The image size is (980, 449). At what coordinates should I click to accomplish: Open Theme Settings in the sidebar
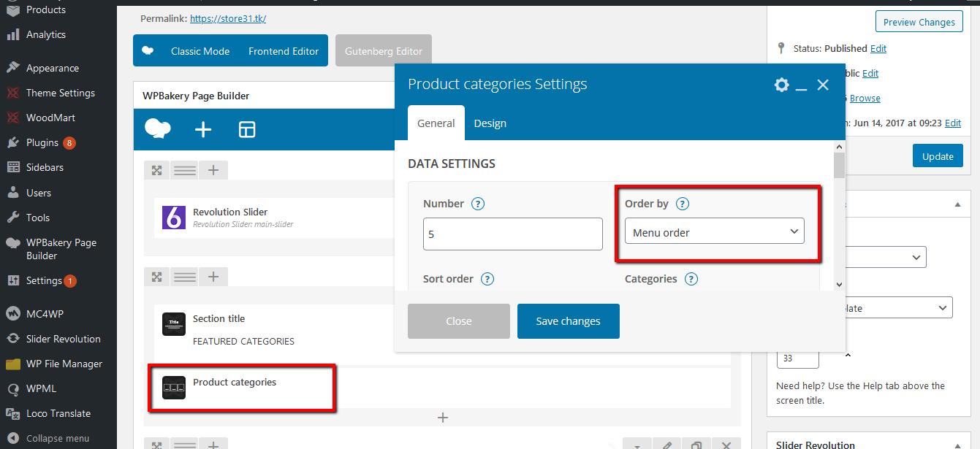[60, 93]
